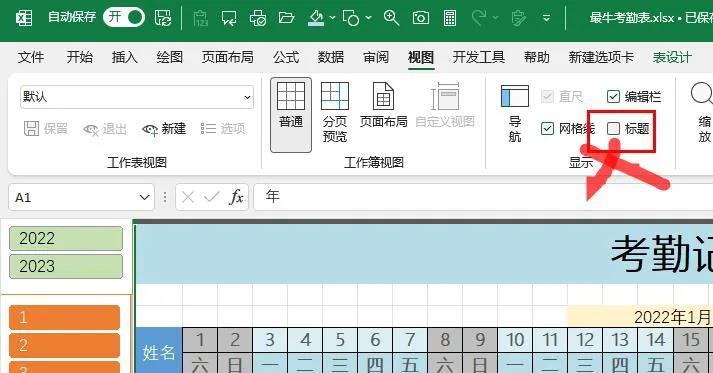Click the calculator icon in Quick Access toolbar
The width and height of the screenshot is (713, 373).
click(450, 18)
